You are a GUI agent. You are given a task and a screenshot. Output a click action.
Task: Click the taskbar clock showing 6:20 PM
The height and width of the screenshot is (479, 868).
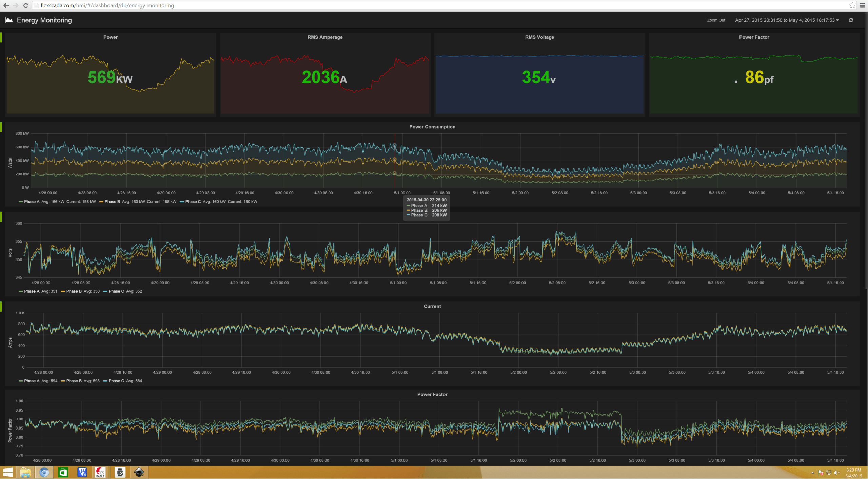[x=853, y=473]
